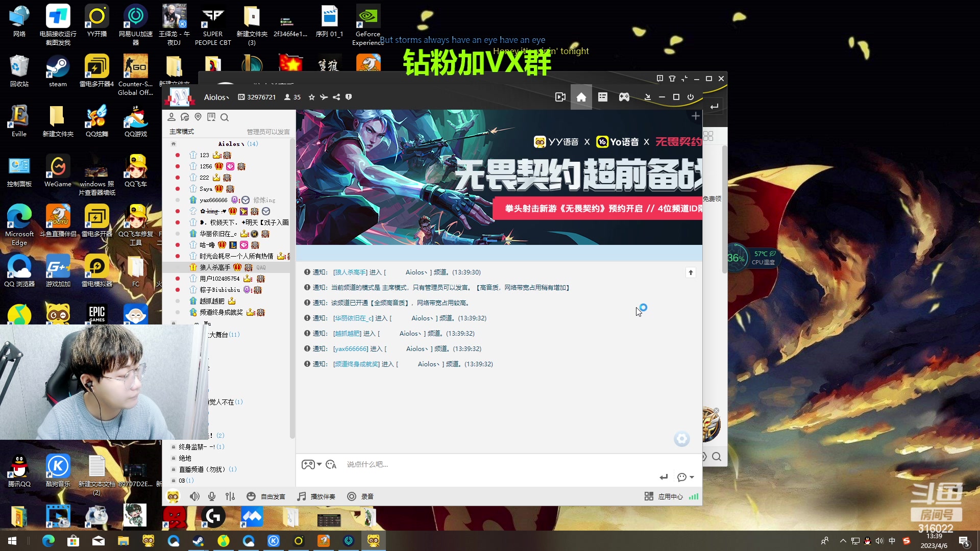Viewport: 980px width, 551px height.
Task: Add a new tab with plus icon
Action: [695, 116]
